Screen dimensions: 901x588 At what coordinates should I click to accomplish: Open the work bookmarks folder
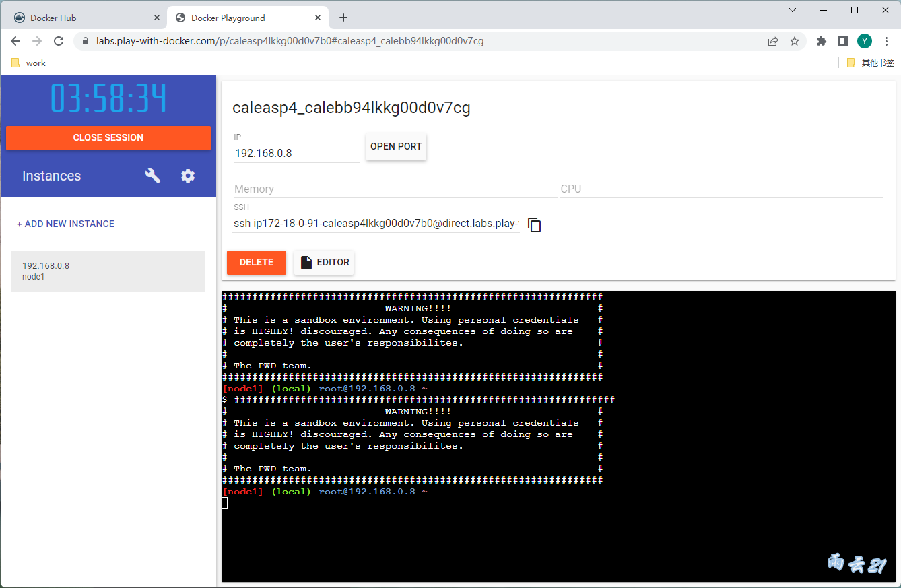point(28,63)
